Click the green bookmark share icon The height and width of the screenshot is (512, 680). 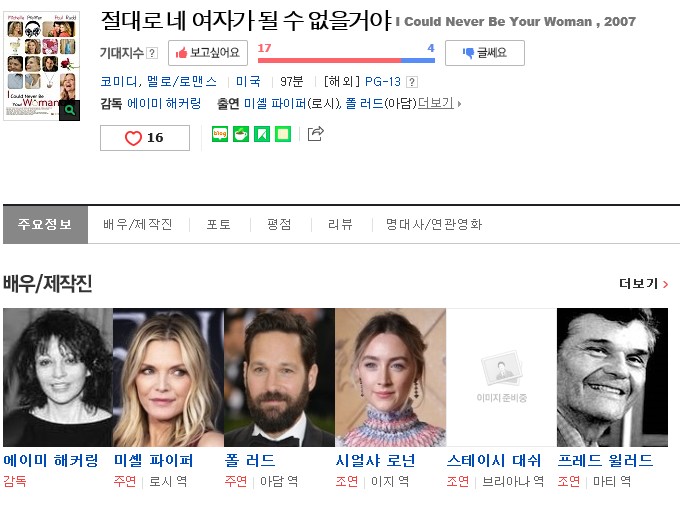tap(262, 134)
